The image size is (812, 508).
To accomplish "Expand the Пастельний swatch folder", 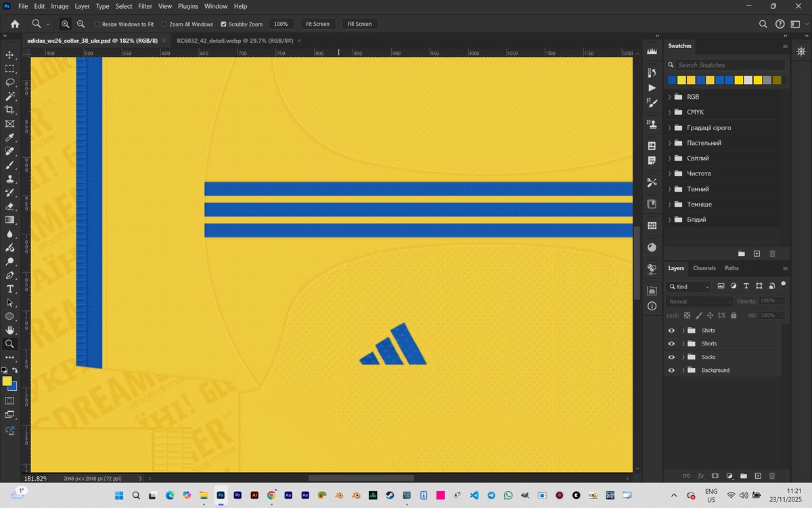I will 670,143.
